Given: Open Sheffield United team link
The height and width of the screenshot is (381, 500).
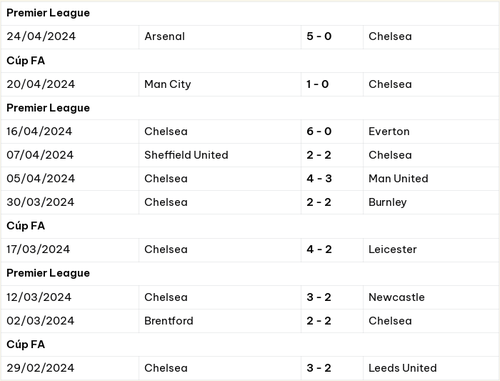Looking at the screenshot, I should pyautogui.click(x=186, y=155).
